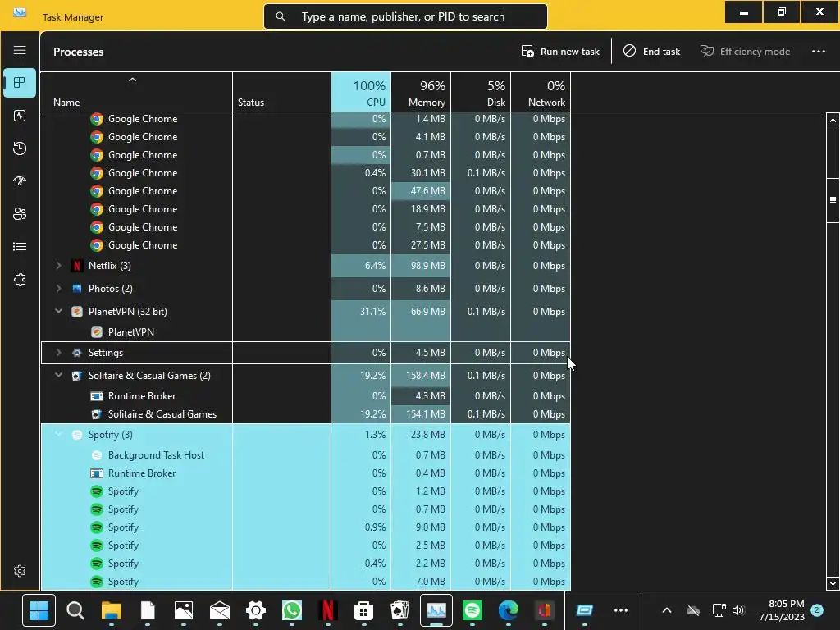Open the Performance page icon
Viewport: 840px width, 630px height.
[20, 116]
